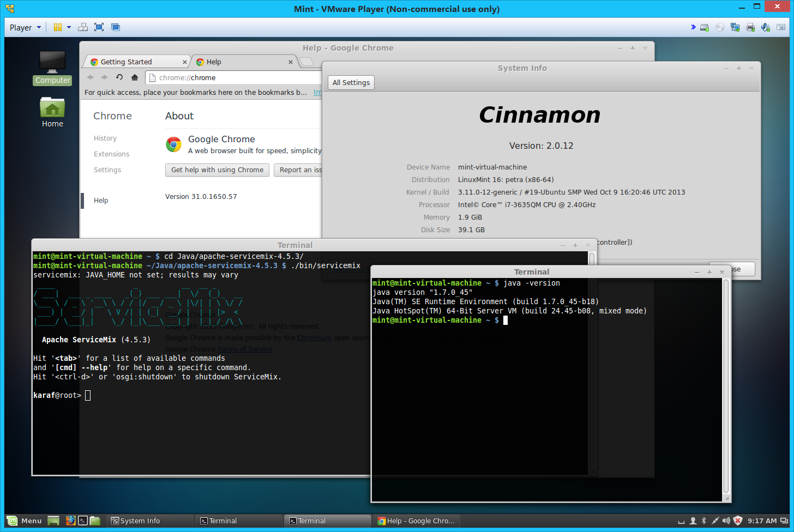Click the karaf@root prompt in ServiceMix terminal
The image size is (794, 532).
(x=57, y=396)
